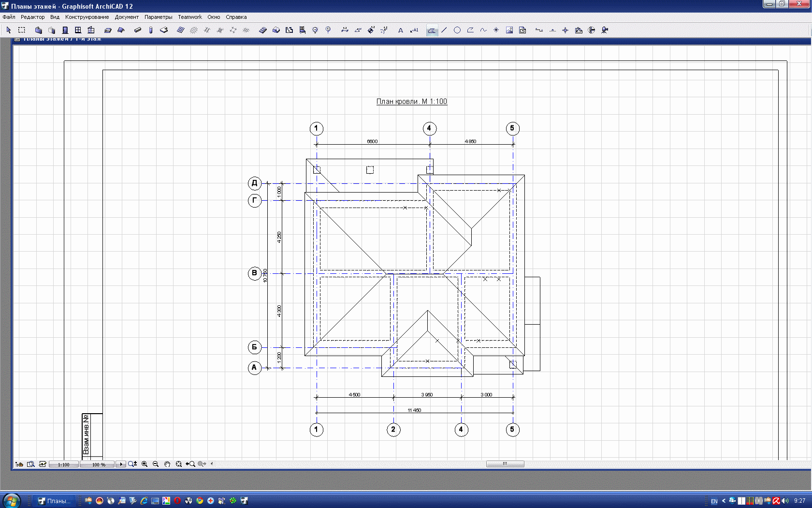Viewport: 812px width, 508px height.
Task: Click the Fit in Window button
Action: pos(179,464)
